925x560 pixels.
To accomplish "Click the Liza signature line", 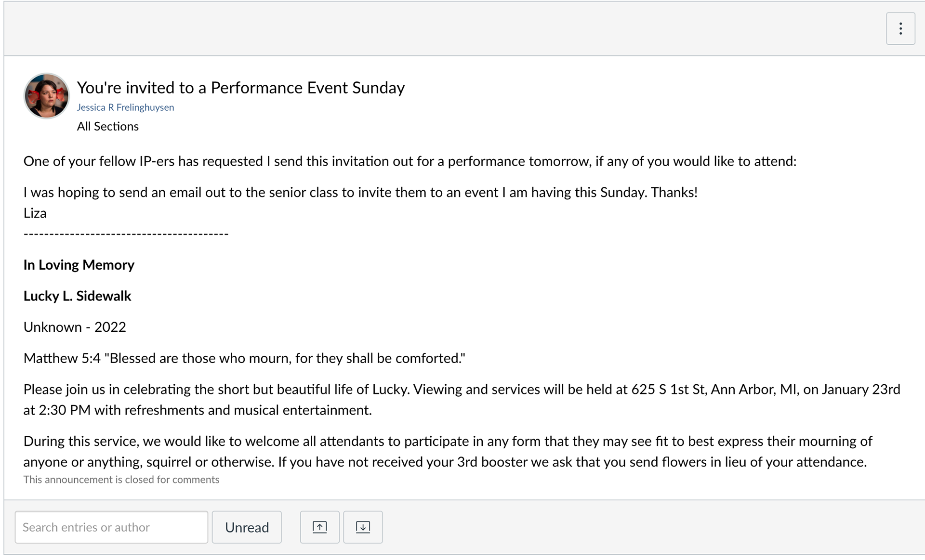I will pos(35,213).
